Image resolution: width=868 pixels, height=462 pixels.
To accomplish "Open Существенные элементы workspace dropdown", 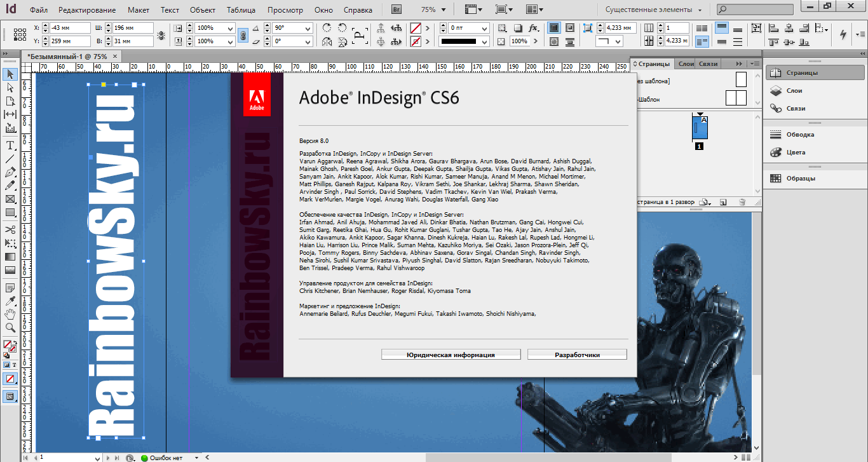I will point(653,10).
